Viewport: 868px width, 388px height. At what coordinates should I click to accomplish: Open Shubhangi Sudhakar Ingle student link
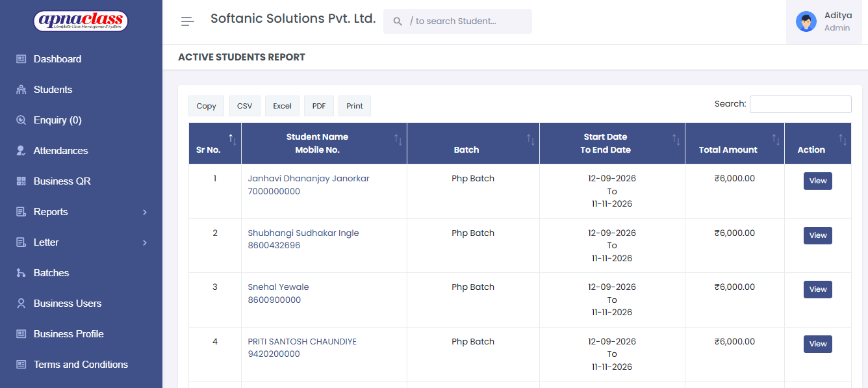[x=303, y=233]
